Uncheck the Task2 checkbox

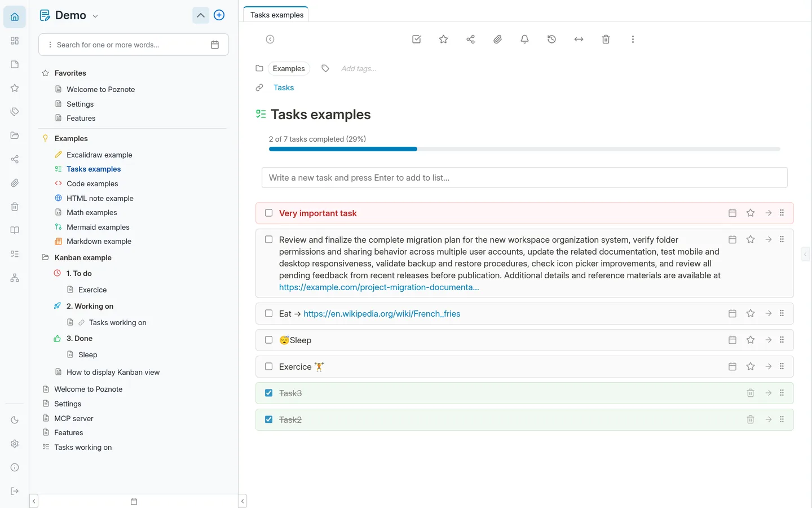(x=269, y=419)
